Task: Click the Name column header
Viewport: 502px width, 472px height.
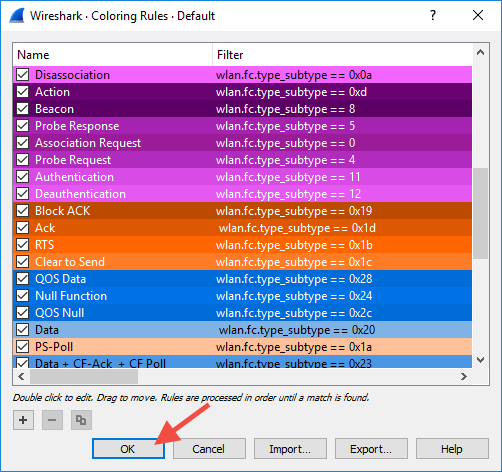Action: tap(113, 55)
